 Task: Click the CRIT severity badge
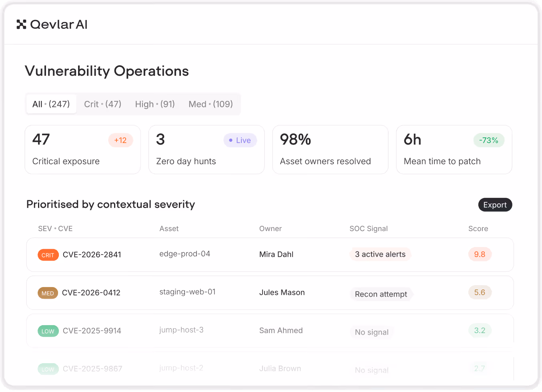click(x=48, y=255)
